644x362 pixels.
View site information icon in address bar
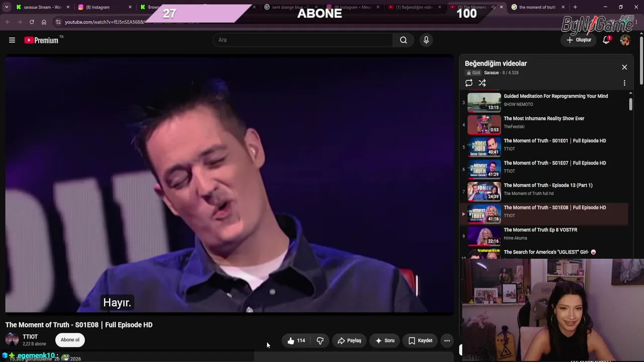click(x=58, y=22)
